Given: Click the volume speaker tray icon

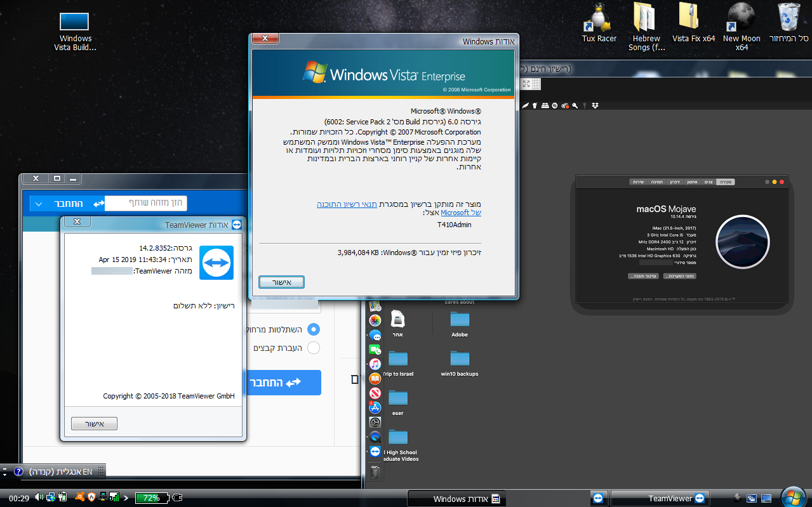Looking at the screenshot, I should pyautogui.click(x=39, y=497).
